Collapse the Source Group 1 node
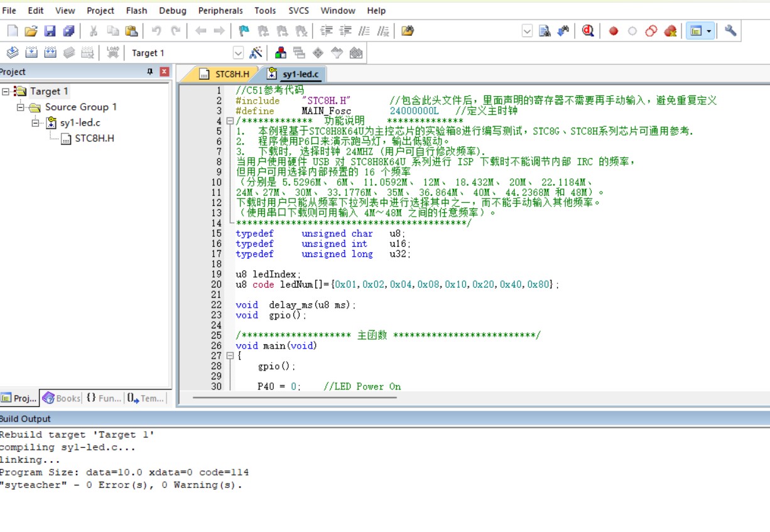The width and height of the screenshot is (770, 532). (21, 107)
